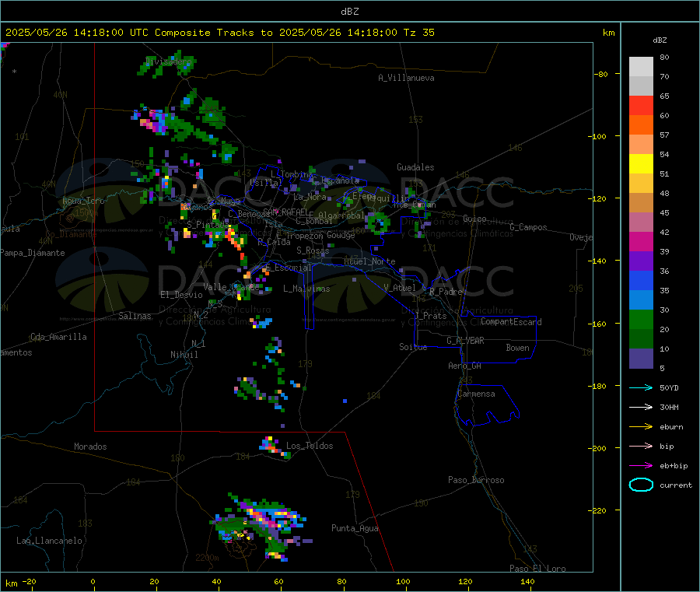Click the El_Desvio location label
700x592 pixels.
pyautogui.click(x=182, y=295)
